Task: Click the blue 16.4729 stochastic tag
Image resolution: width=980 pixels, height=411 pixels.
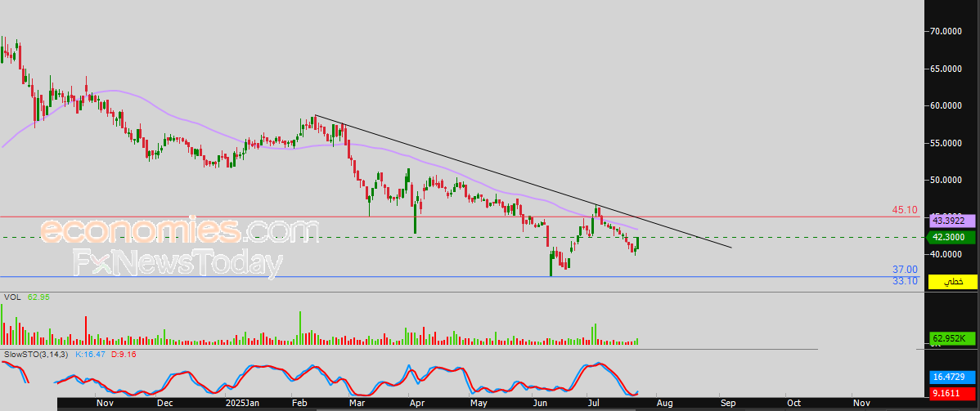Action: click(x=952, y=377)
